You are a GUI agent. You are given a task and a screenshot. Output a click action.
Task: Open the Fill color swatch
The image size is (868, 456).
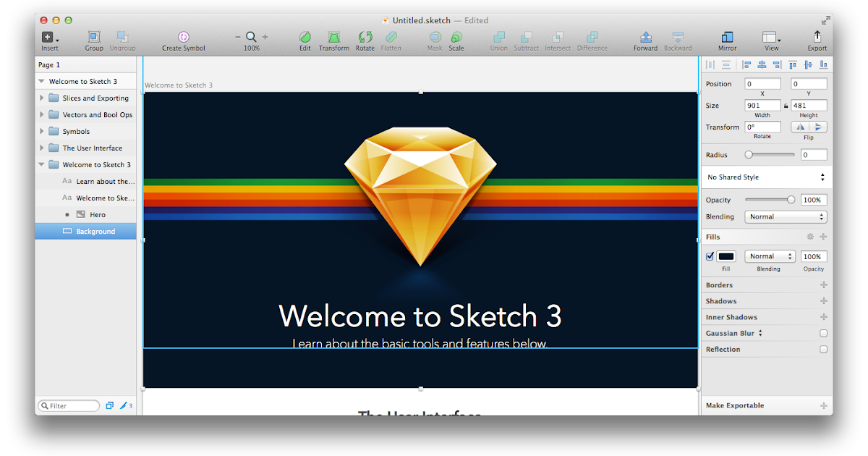point(726,256)
